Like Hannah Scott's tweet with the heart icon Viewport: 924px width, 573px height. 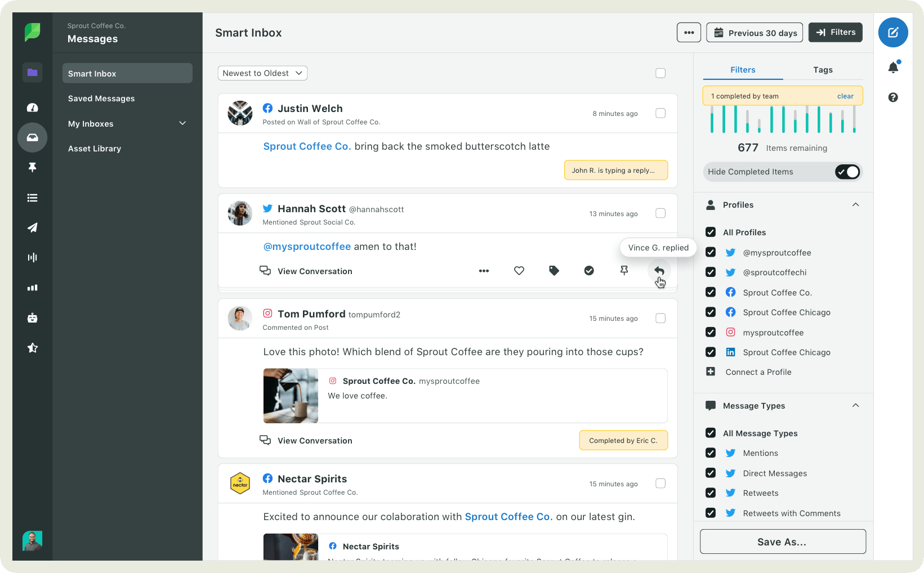(519, 271)
